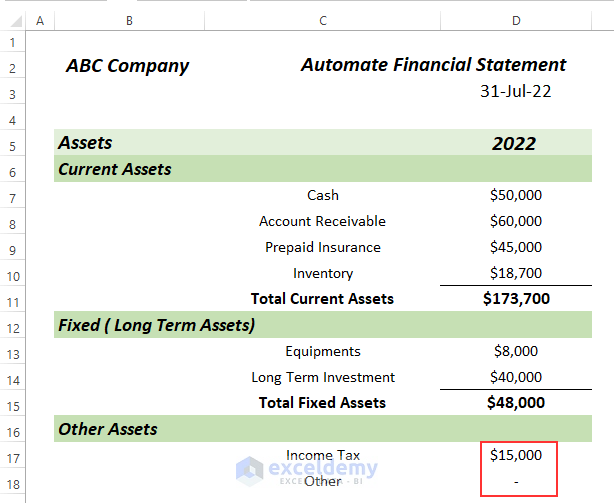614x503 pixels.
Task: Click the ABC Company title cell
Action: (x=128, y=66)
